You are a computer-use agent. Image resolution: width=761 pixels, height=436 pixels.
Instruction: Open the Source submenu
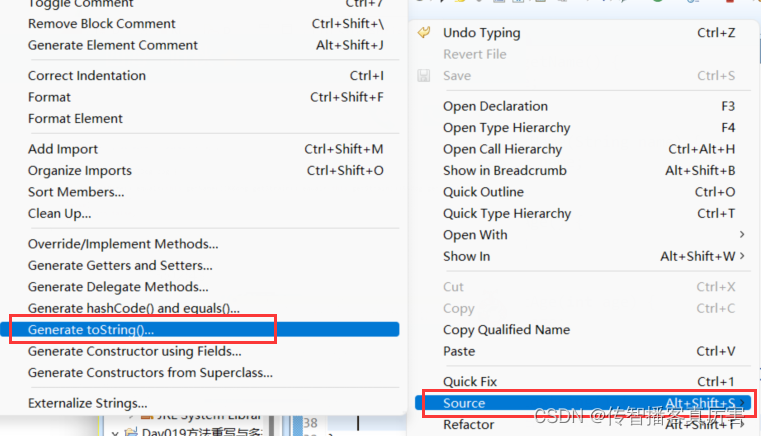point(583,403)
